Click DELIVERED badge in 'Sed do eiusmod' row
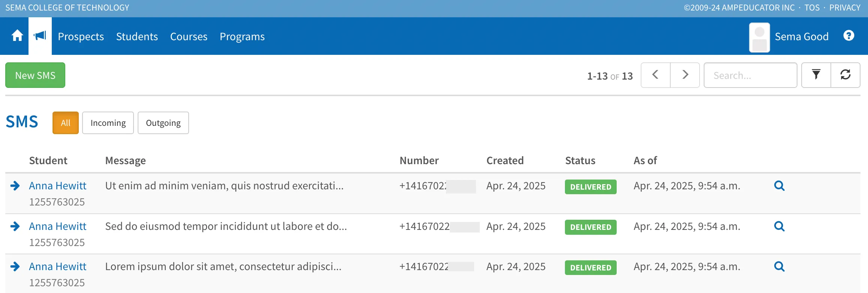868x293 pixels. pyautogui.click(x=591, y=227)
